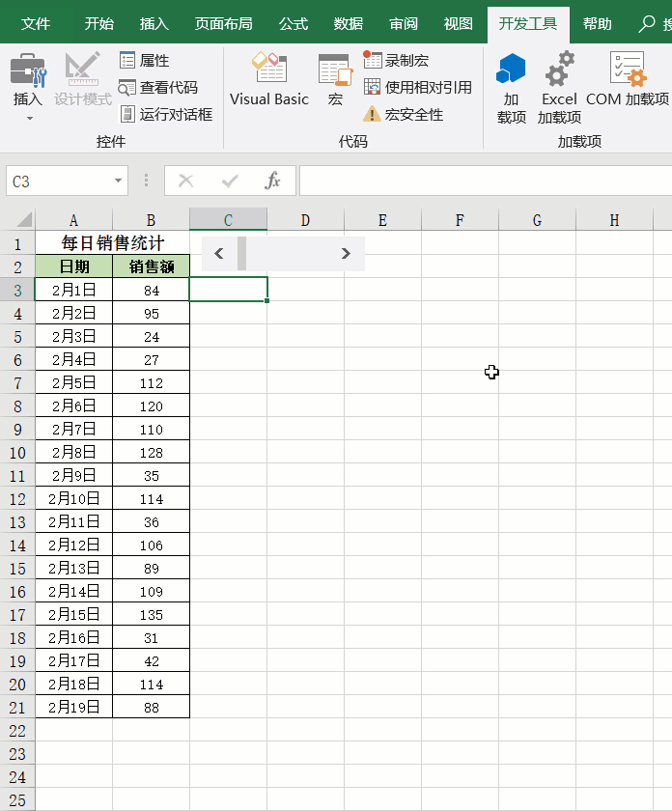Click the 日期 header cell
Viewport: 672px width, 811px height.
point(73,266)
